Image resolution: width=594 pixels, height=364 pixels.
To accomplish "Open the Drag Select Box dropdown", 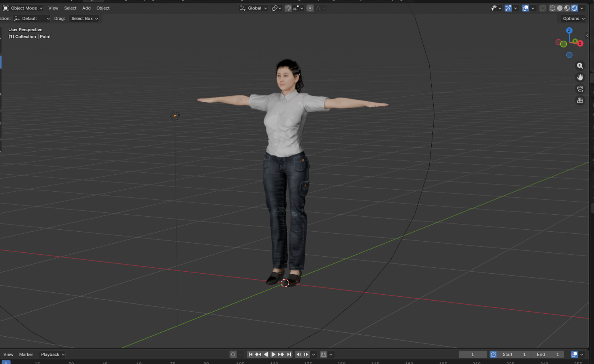I will [84, 19].
